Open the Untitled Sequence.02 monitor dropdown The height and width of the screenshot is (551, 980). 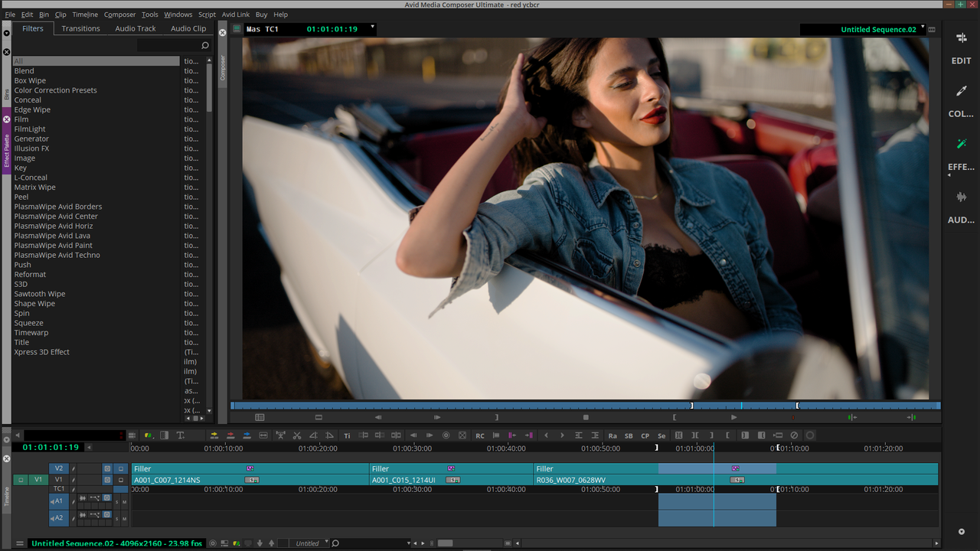(x=923, y=28)
